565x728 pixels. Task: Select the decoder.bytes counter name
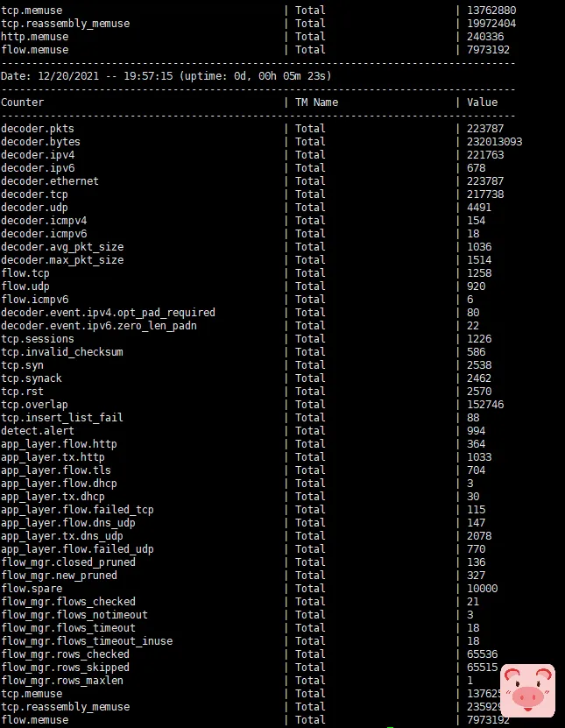[x=40, y=142]
